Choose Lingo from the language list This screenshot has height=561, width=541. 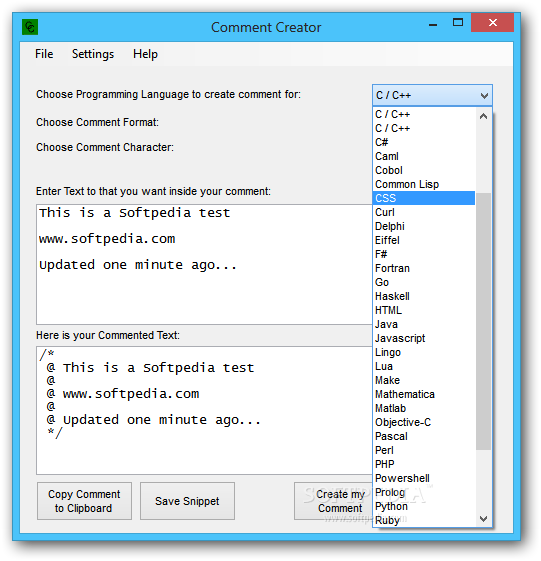pos(424,352)
